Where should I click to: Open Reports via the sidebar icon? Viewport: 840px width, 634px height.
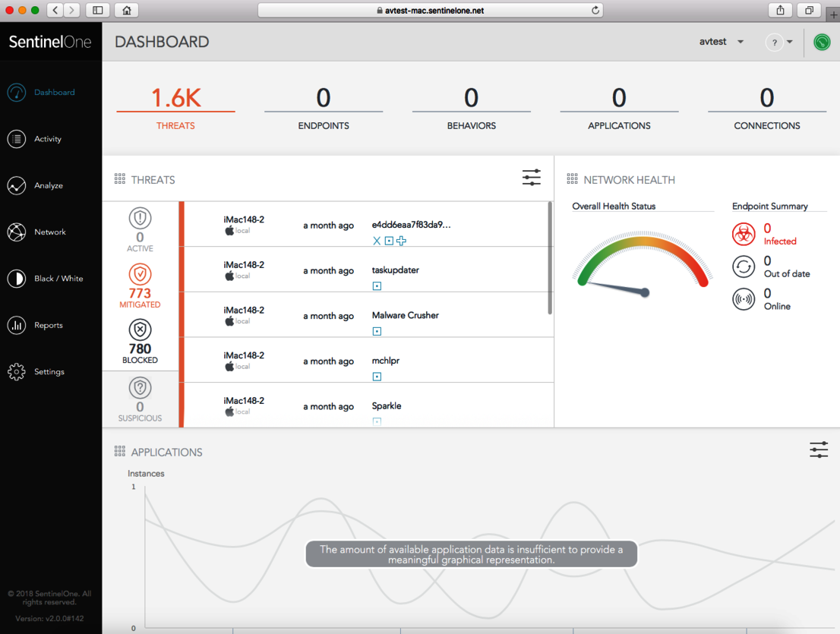pyautogui.click(x=16, y=325)
